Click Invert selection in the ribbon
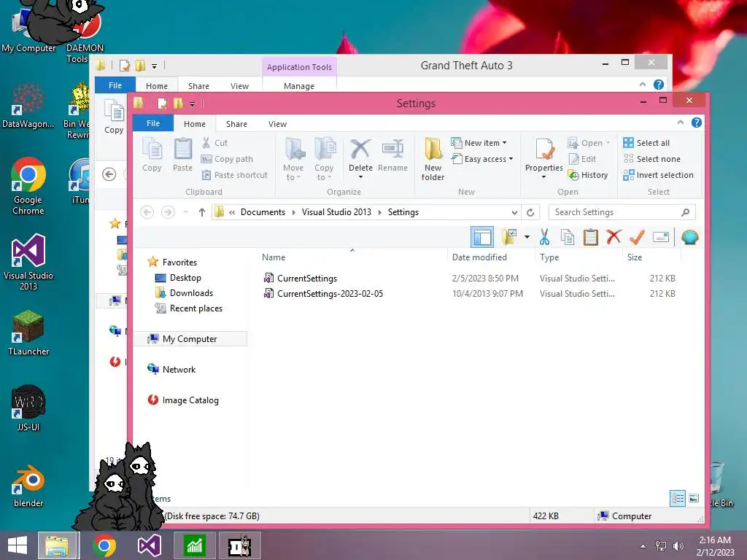Screen dimensions: 747x560 [x=659, y=175]
